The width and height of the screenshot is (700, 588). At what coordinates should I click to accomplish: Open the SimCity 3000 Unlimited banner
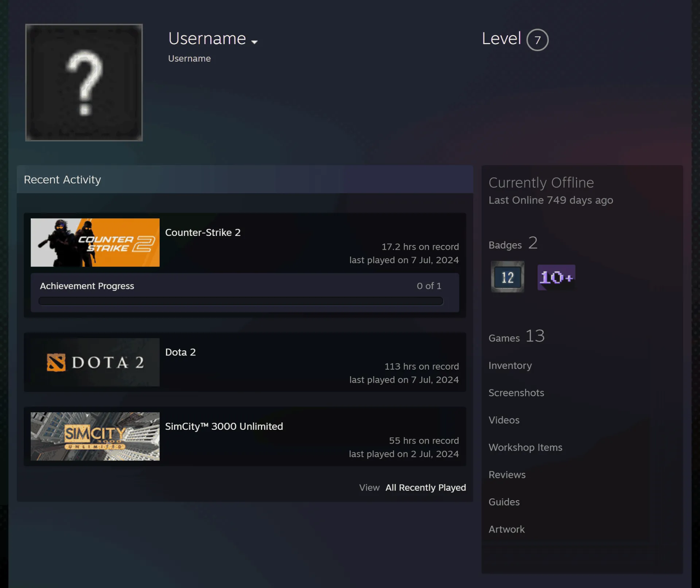pyautogui.click(x=95, y=436)
